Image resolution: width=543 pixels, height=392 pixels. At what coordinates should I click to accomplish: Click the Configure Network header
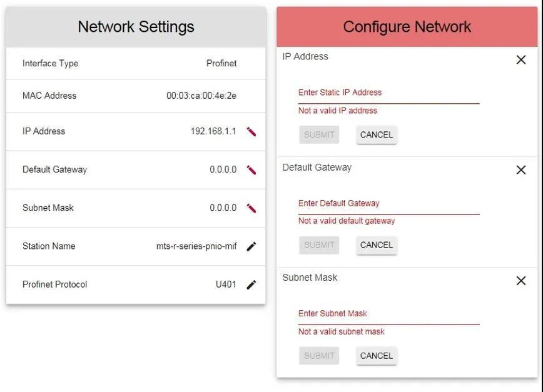pos(407,27)
